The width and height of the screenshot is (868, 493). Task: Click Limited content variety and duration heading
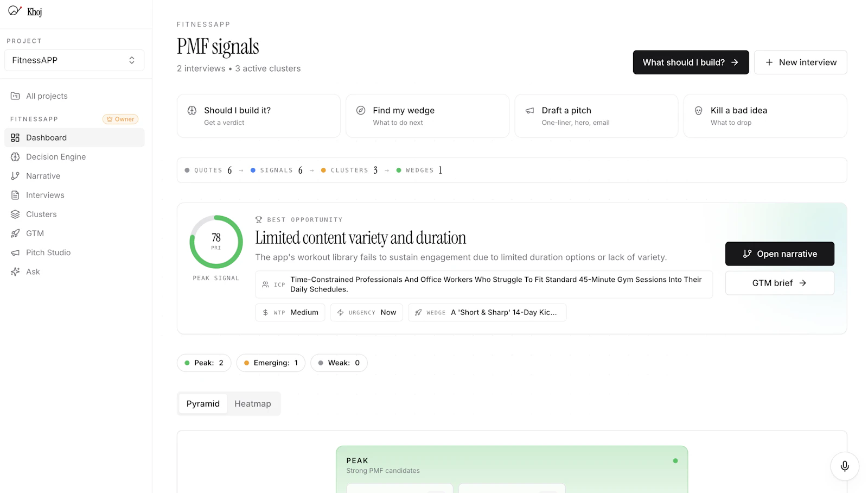coord(361,238)
